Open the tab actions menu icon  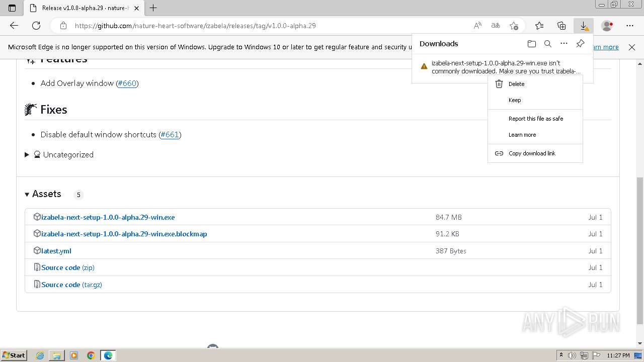pos(12,8)
